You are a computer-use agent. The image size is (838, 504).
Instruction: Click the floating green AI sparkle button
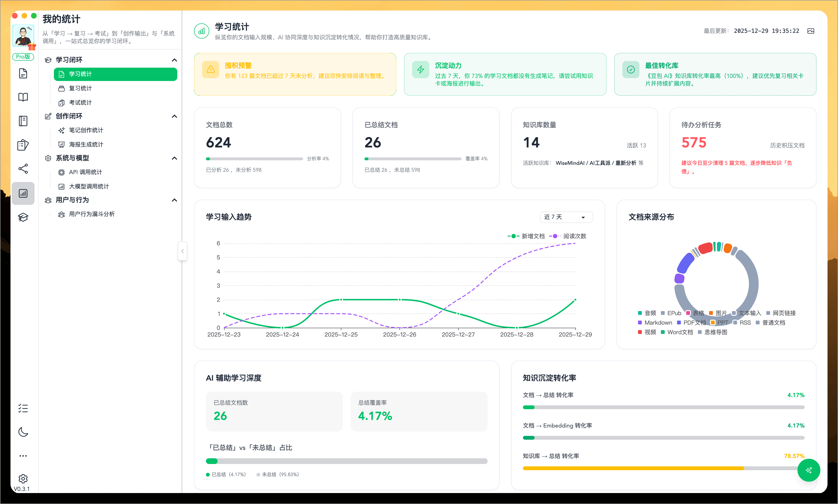pos(809,470)
